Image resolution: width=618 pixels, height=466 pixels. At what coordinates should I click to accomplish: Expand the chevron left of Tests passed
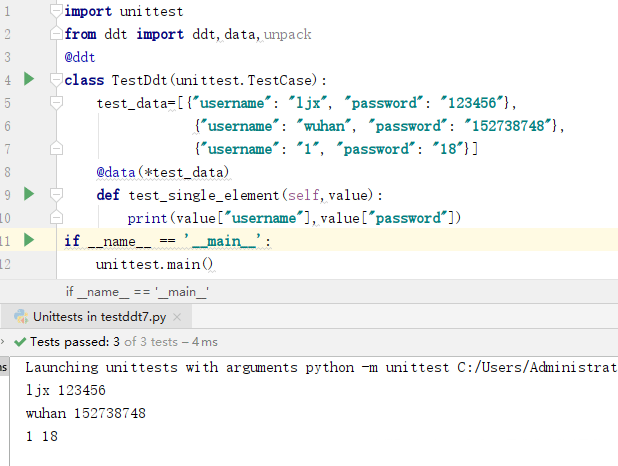(6, 342)
